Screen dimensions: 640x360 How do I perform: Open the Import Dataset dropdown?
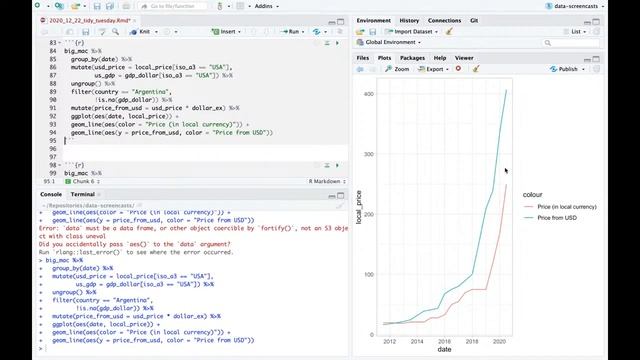pos(412,32)
